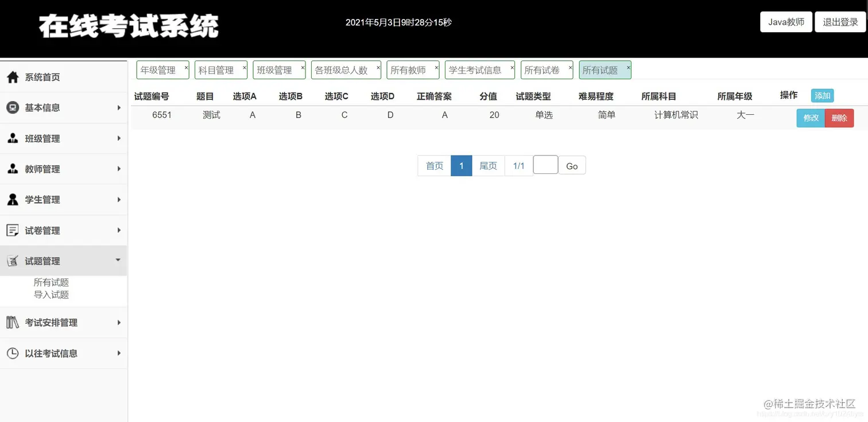This screenshot has height=422, width=868.
Task: Click the 考试安排管理 books icon
Action: pyautogui.click(x=13, y=322)
